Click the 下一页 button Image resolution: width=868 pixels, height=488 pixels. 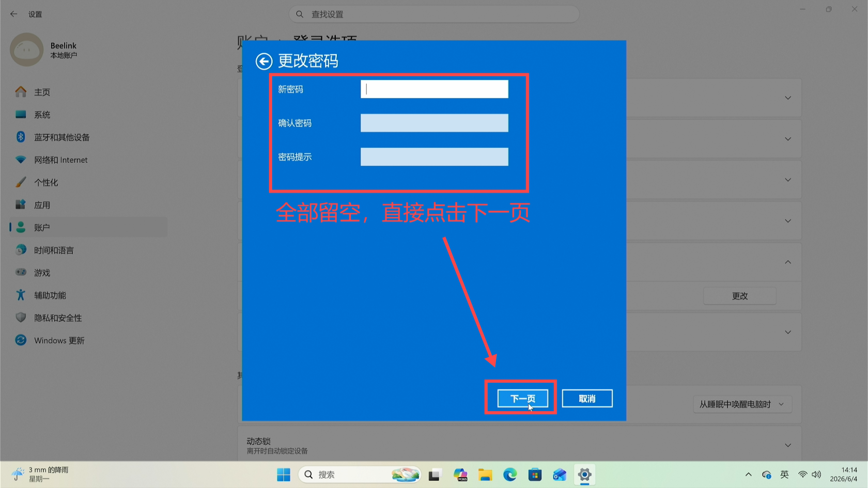click(522, 398)
